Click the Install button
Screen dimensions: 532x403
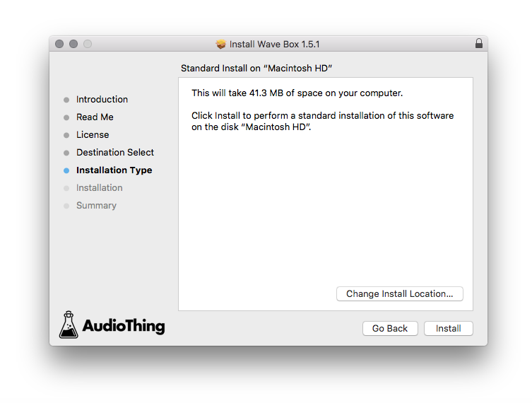448,329
